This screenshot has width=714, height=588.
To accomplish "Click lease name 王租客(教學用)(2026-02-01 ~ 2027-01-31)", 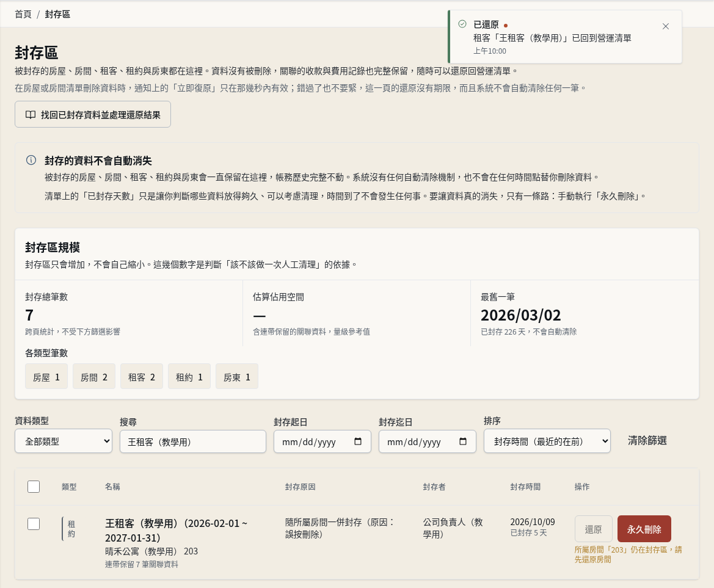I will pos(177,530).
